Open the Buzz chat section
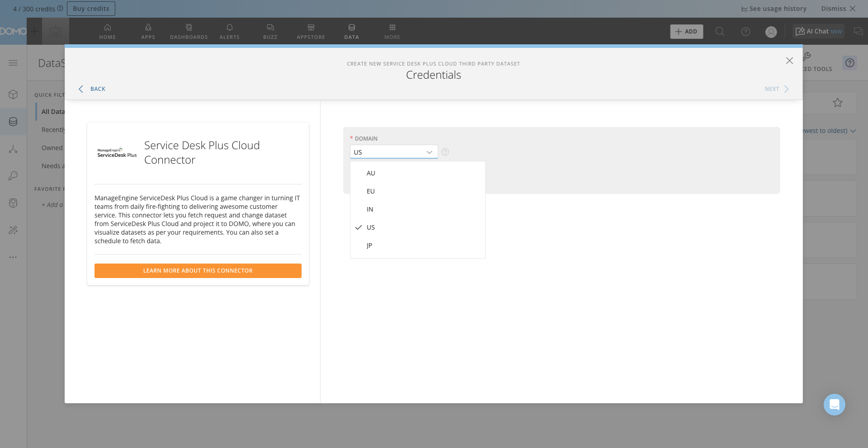The image size is (868, 448). 270,31
